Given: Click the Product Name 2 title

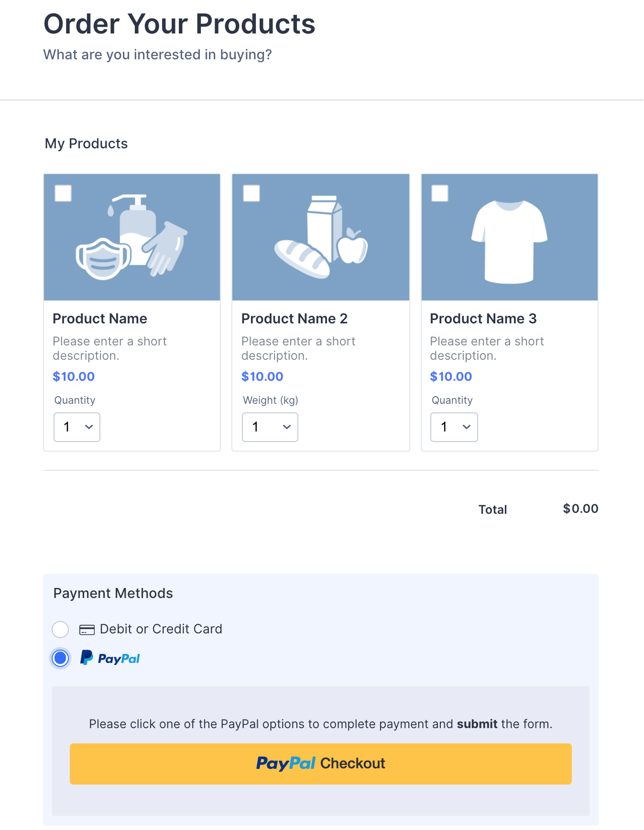Looking at the screenshot, I should tap(295, 319).
